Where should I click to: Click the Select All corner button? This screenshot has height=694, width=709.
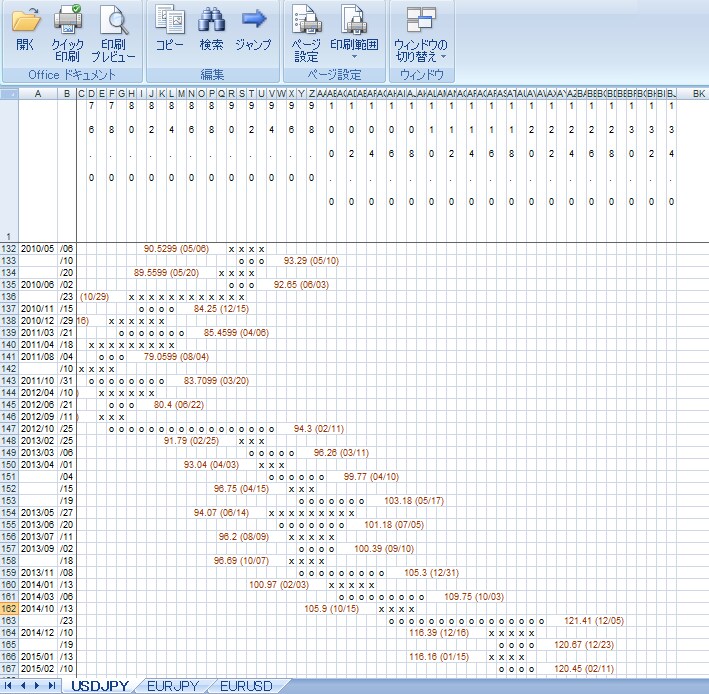click(9, 94)
